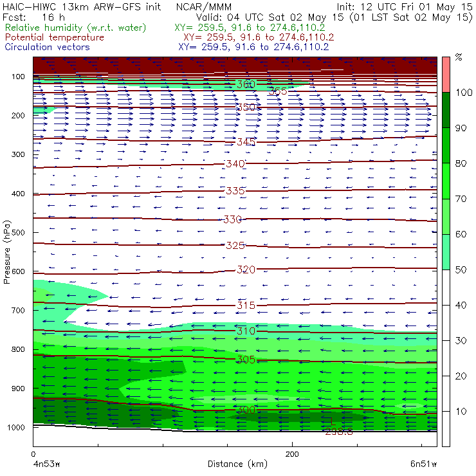
Task: Click the 345 contour label
Action: click(x=246, y=142)
